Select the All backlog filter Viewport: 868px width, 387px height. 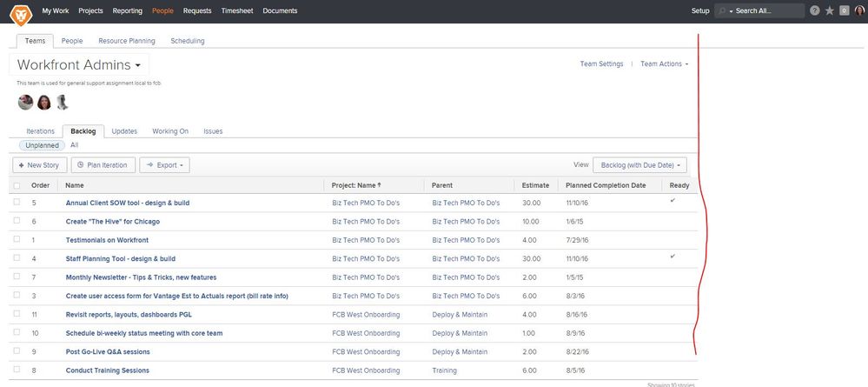(74, 145)
